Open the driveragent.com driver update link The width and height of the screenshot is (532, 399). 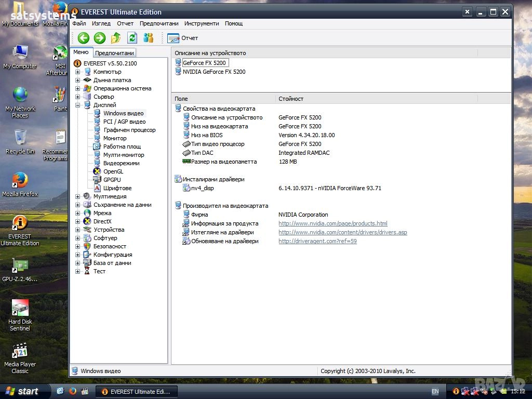click(317, 241)
